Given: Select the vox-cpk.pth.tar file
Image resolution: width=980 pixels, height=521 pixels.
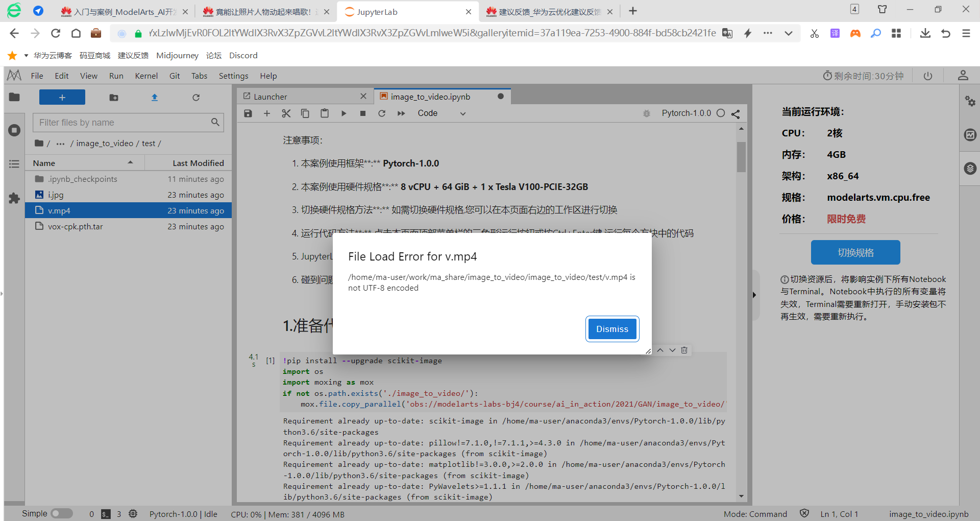Looking at the screenshot, I should coord(129,226).
